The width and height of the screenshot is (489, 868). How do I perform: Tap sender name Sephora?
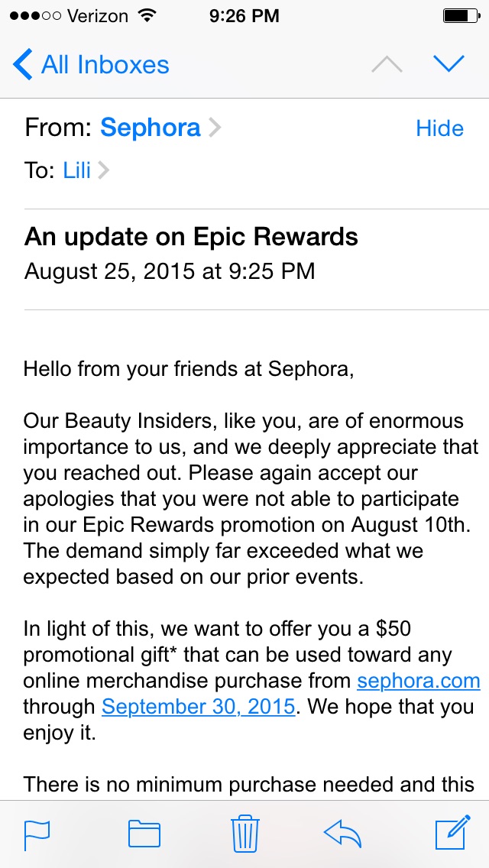point(150,128)
